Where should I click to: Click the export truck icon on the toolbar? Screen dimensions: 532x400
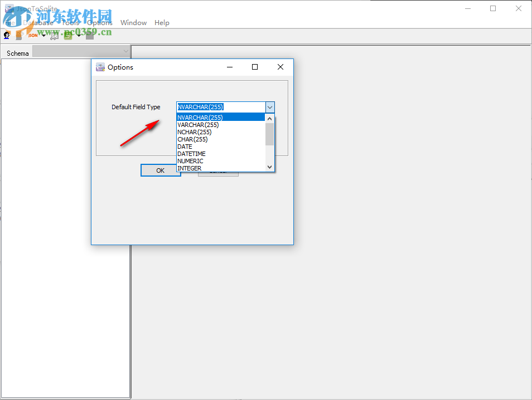[54, 35]
